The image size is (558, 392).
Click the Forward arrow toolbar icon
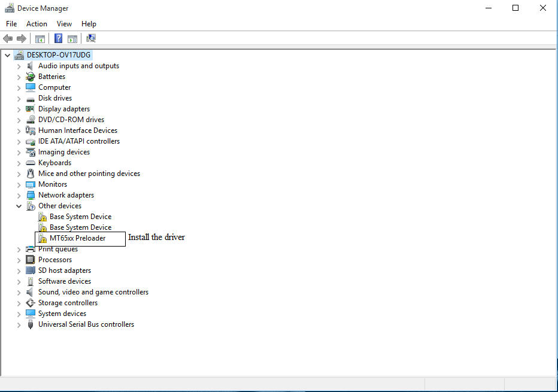[x=22, y=39]
